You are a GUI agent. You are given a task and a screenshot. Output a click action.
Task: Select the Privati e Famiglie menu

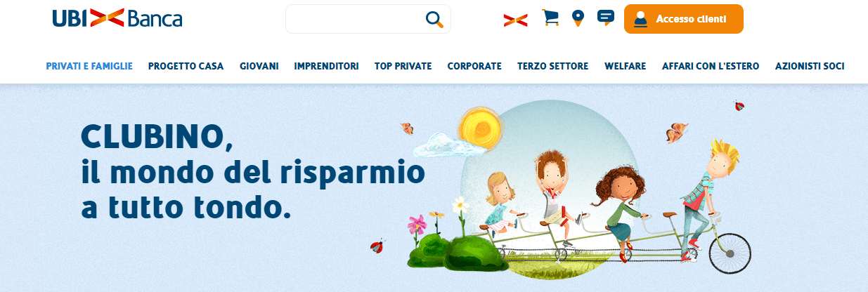(89, 67)
